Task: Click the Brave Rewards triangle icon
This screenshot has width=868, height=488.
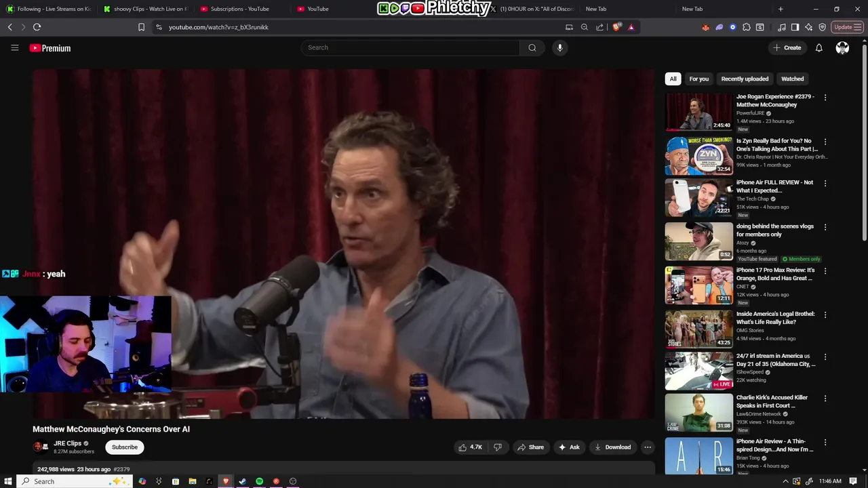Action: 631,27
